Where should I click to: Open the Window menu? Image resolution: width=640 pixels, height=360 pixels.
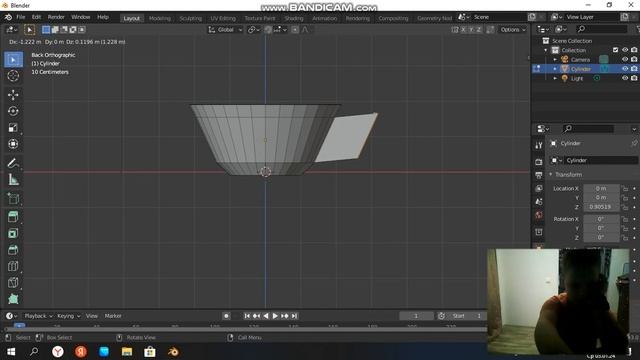(80, 17)
